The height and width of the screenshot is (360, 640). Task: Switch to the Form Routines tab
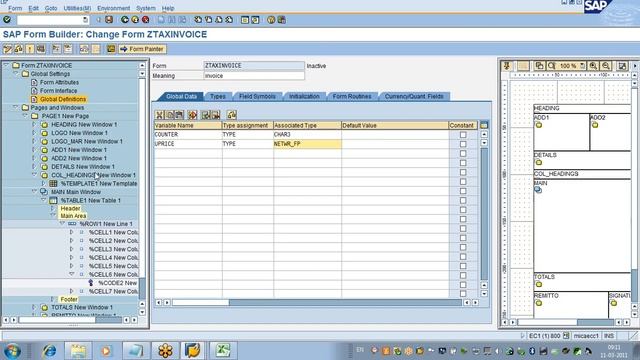tap(351, 97)
